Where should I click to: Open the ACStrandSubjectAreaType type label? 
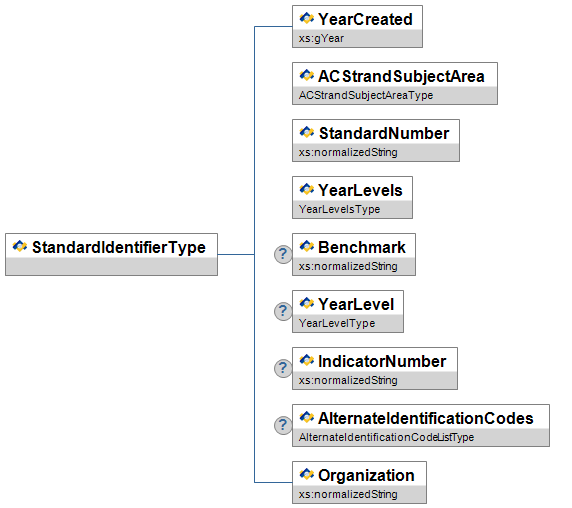pyautogui.click(x=366, y=95)
